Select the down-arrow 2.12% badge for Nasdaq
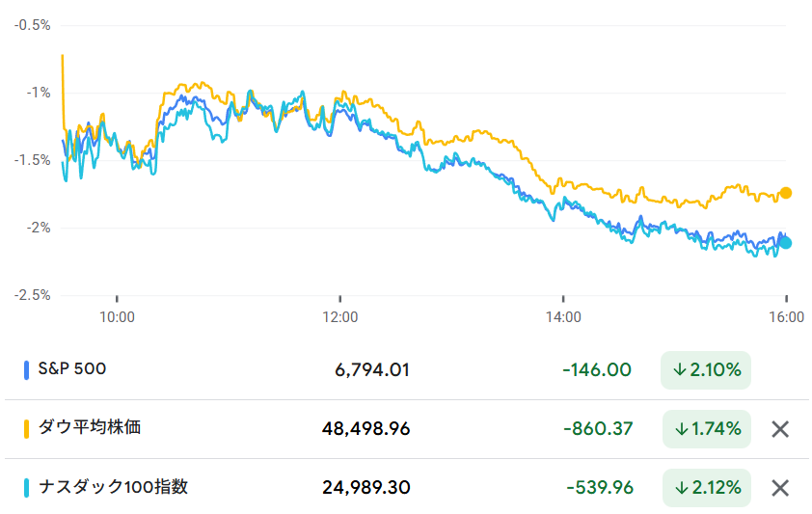Screen dimensions: 812x514 pos(706,488)
